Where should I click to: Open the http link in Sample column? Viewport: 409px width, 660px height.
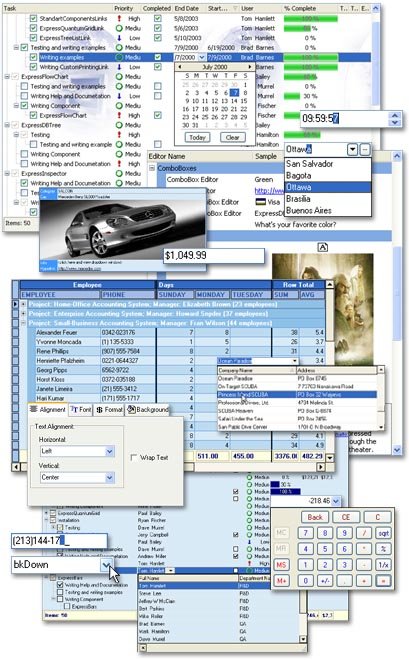pos(269,191)
